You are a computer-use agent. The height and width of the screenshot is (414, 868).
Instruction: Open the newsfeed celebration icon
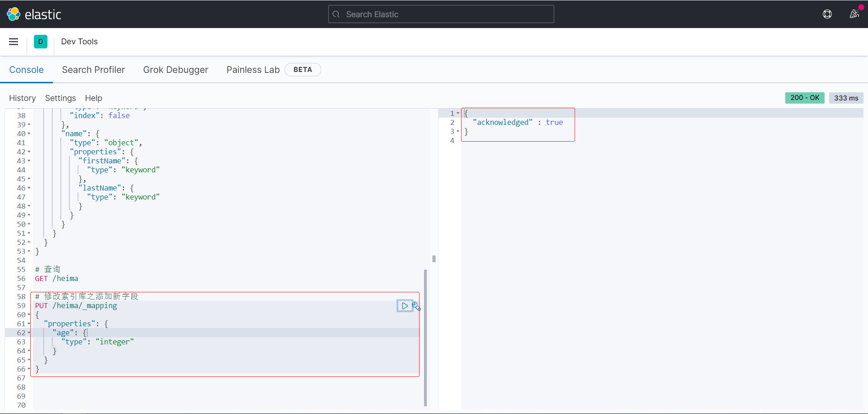(854, 14)
